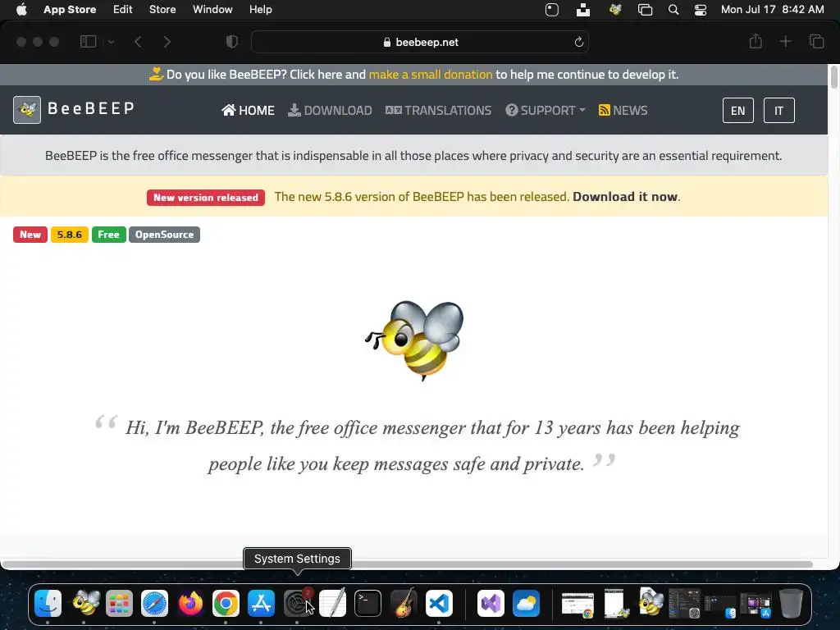Open the Apple menu
Screen dimensions: 840x630
pos(21,9)
